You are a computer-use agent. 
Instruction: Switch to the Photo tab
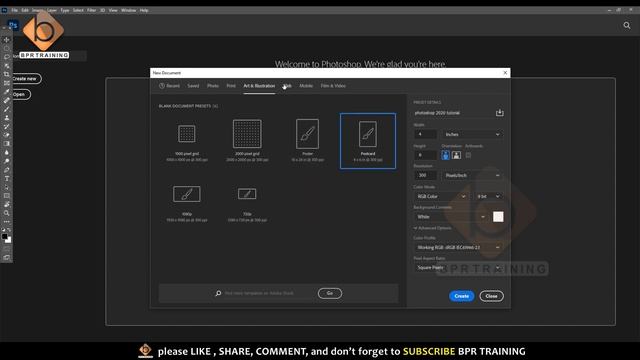[213, 86]
